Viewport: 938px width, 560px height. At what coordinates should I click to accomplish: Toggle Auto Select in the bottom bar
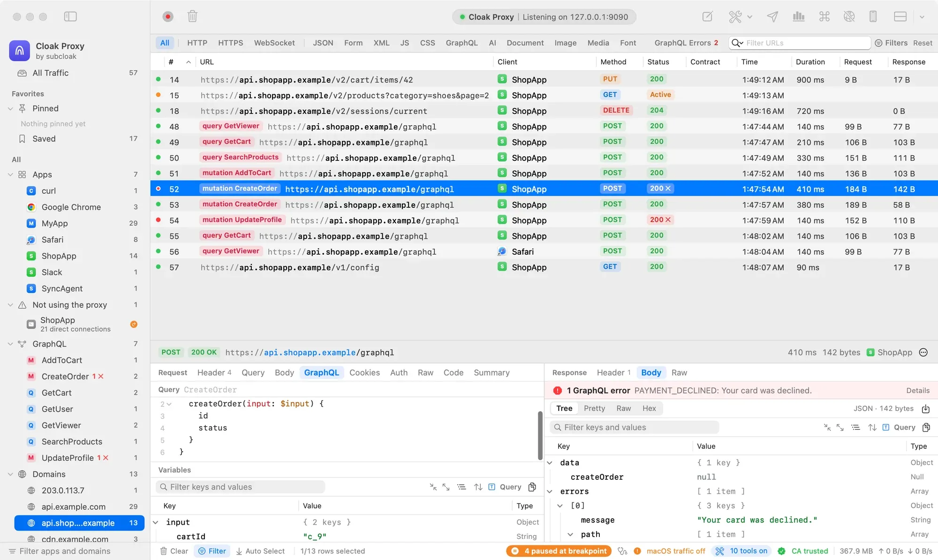click(260, 551)
